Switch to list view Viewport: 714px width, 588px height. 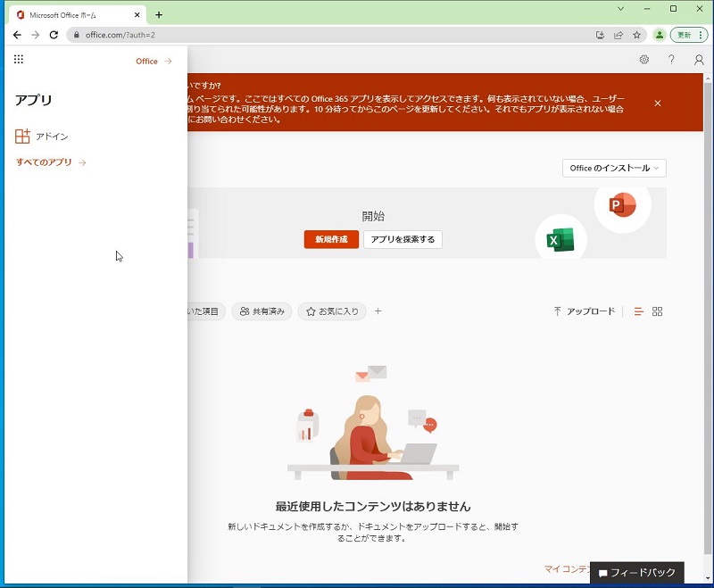click(638, 311)
